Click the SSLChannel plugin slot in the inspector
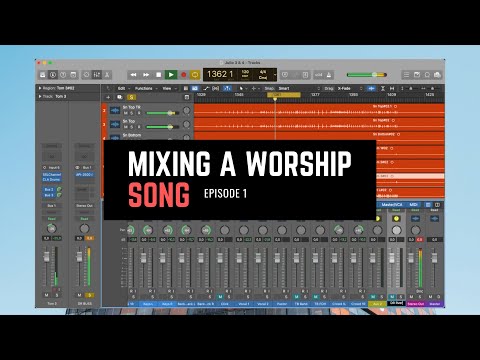 pyautogui.click(x=51, y=175)
